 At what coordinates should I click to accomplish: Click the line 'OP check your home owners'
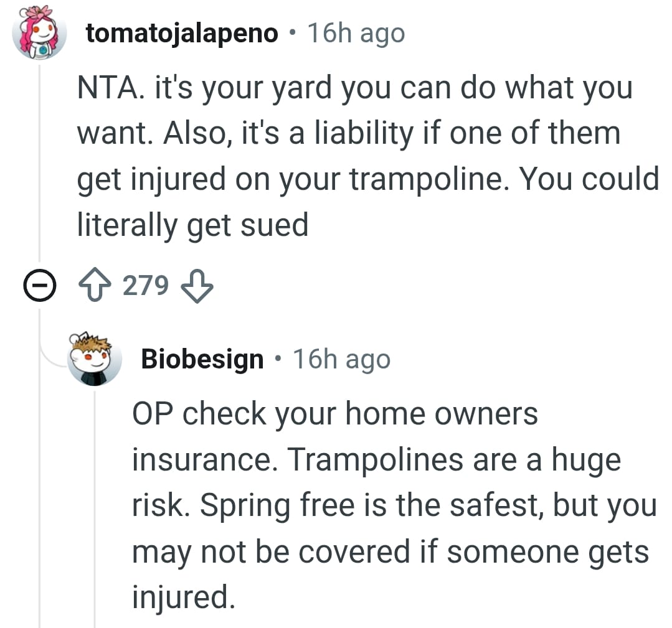[334, 413]
